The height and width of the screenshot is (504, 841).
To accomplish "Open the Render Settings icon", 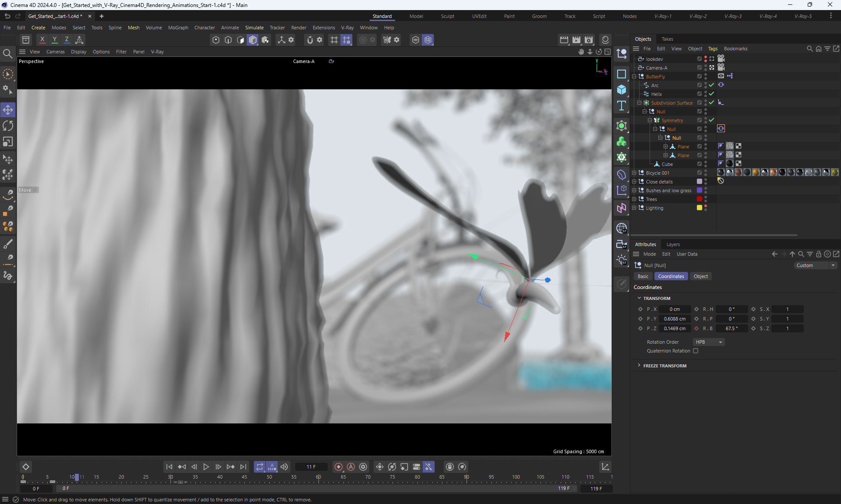I will click(x=589, y=40).
